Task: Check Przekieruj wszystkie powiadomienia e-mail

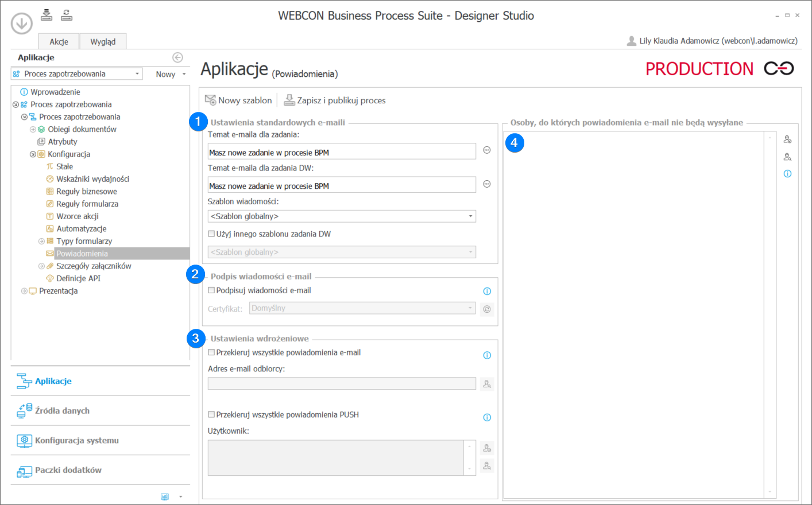Action: (211, 352)
